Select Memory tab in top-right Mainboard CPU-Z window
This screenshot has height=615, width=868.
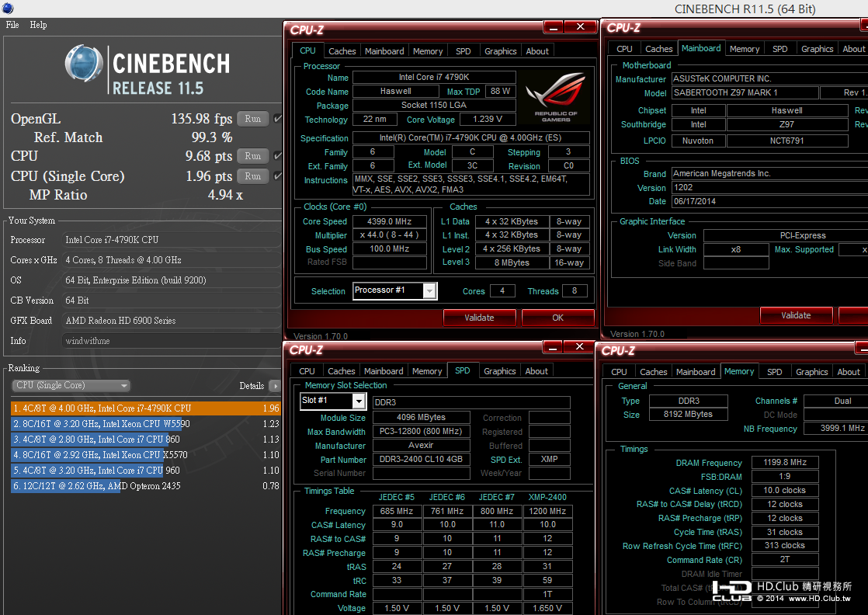point(745,49)
